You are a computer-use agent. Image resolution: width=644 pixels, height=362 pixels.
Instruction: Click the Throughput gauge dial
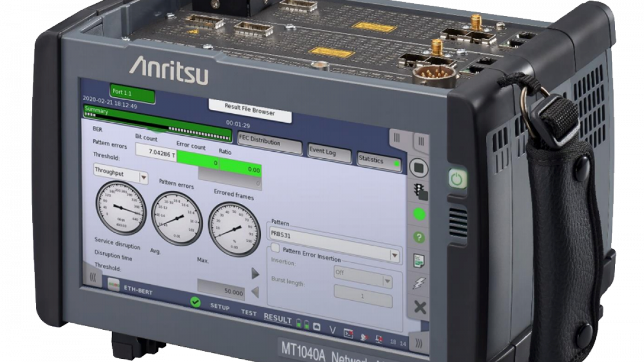[121, 209]
